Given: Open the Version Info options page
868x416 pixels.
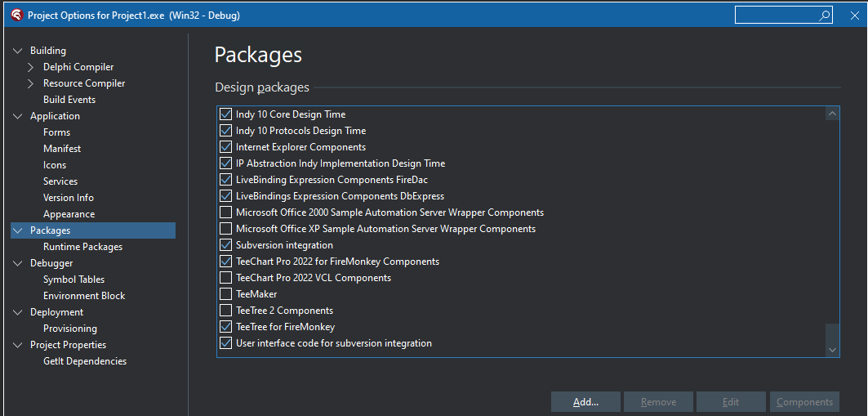Looking at the screenshot, I should pyautogui.click(x=69, y=198).
